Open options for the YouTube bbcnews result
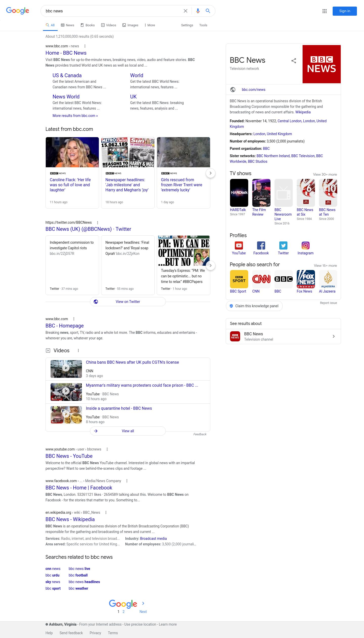Viewport: 364px width, 638px height. 107,449
